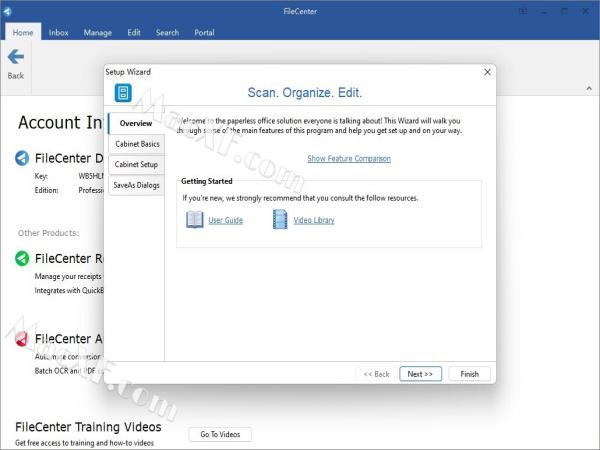Screen dimensions: 600x450
Task: Open the Video Library link
Action: pos(314,220)
